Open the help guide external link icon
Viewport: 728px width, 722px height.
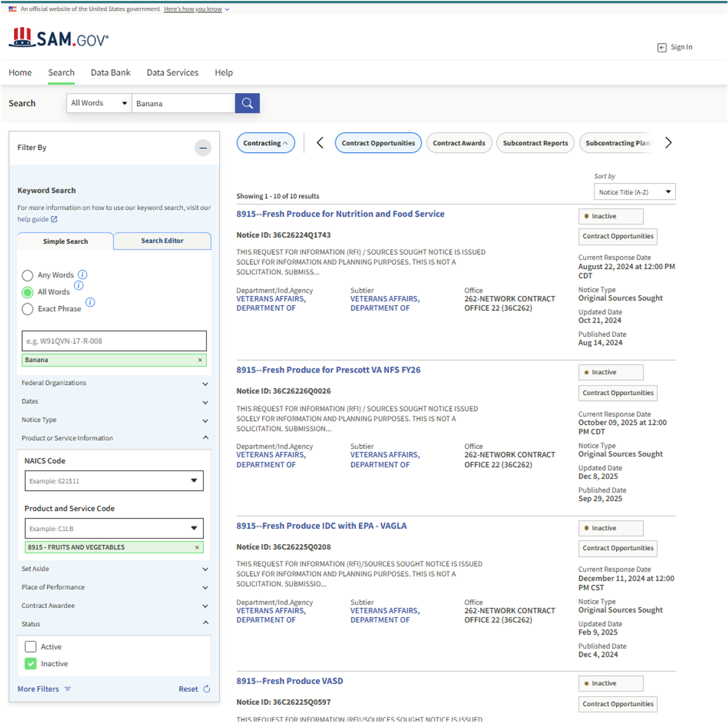(54, 219)
